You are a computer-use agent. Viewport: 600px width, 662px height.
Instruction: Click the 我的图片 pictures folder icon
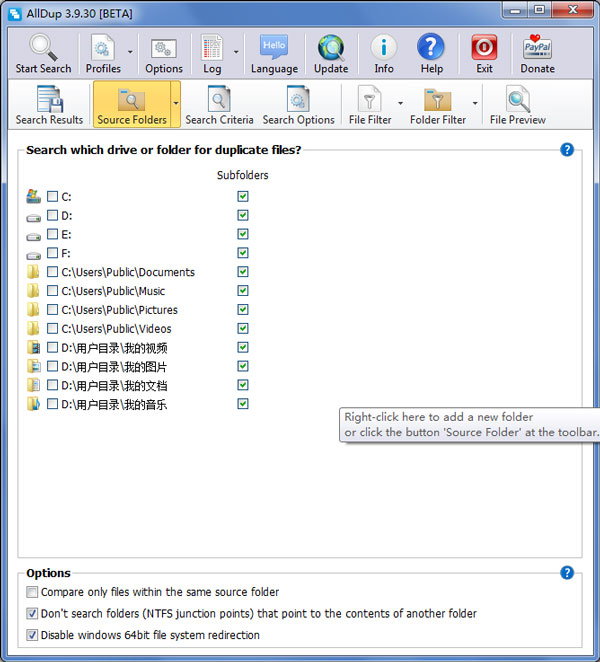(33, 366)
